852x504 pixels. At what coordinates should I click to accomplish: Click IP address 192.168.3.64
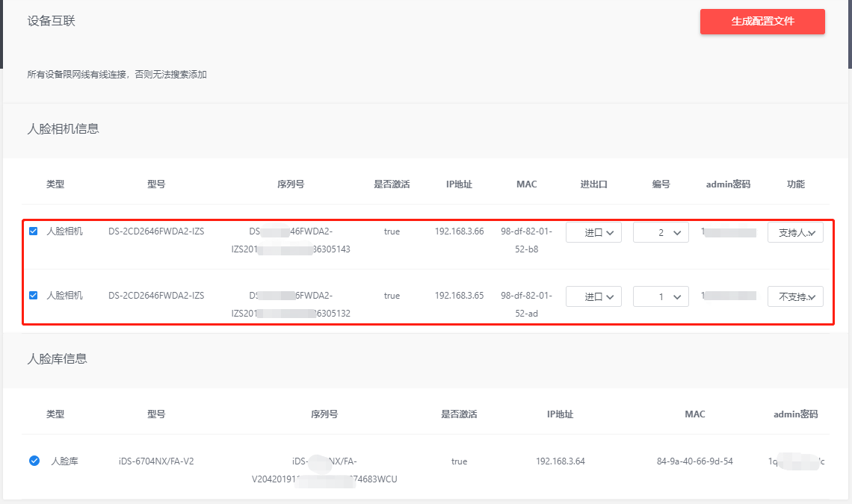click(561, 461)
